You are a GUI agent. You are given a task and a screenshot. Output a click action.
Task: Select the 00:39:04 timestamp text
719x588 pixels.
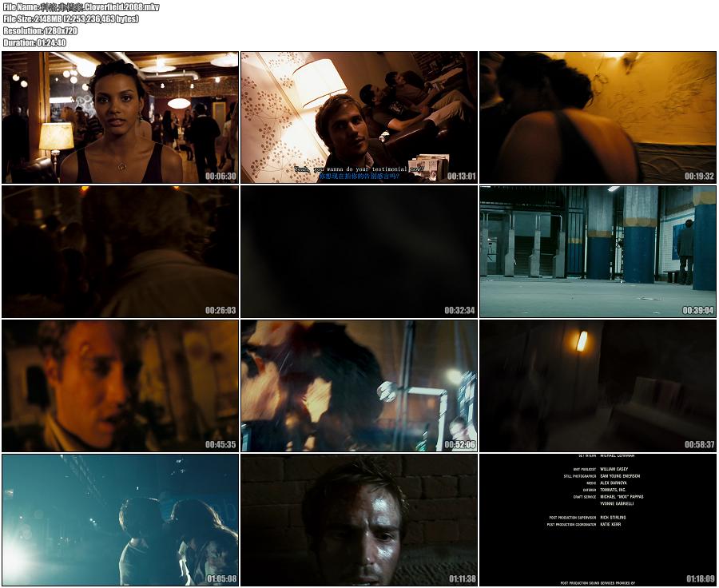click(x=698, y=311)
